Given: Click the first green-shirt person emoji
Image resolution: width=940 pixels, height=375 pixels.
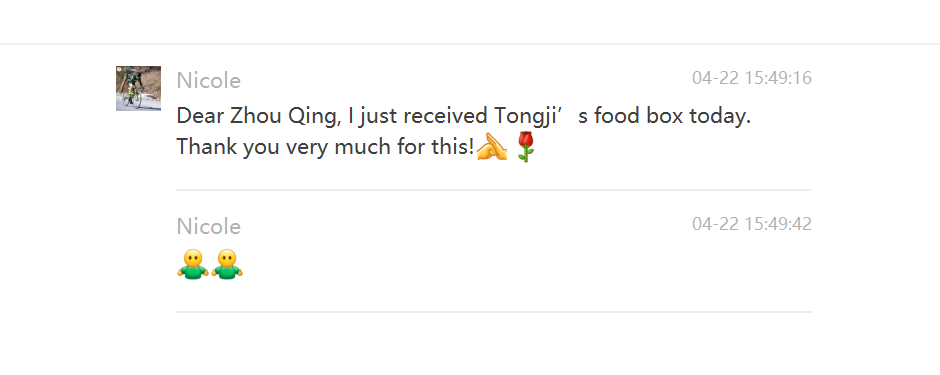Looking at the screenshot, I should click(x=192, y=265).
